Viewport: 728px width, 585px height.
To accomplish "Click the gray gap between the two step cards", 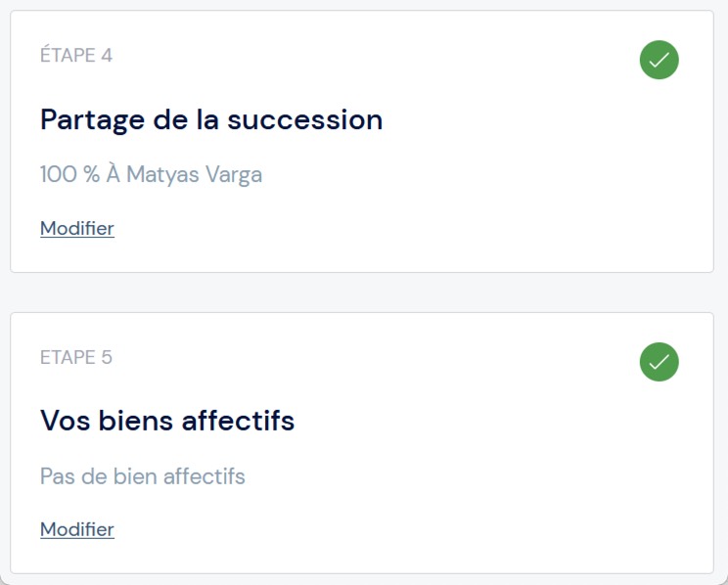I will tap(362, 292).
